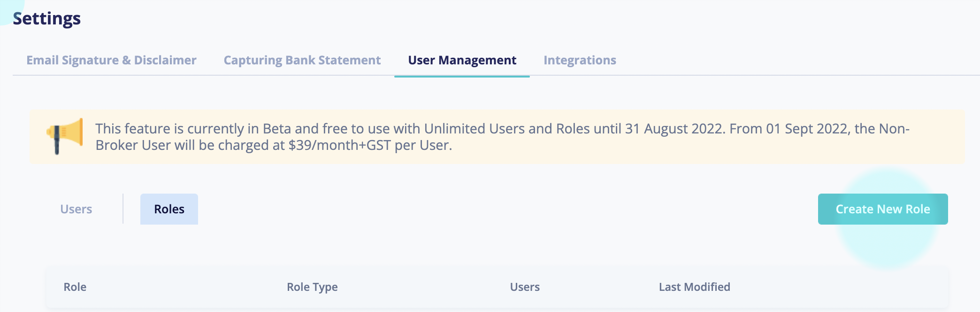
Task: Open the Integrations tab
Action: [x=580, y=60]
